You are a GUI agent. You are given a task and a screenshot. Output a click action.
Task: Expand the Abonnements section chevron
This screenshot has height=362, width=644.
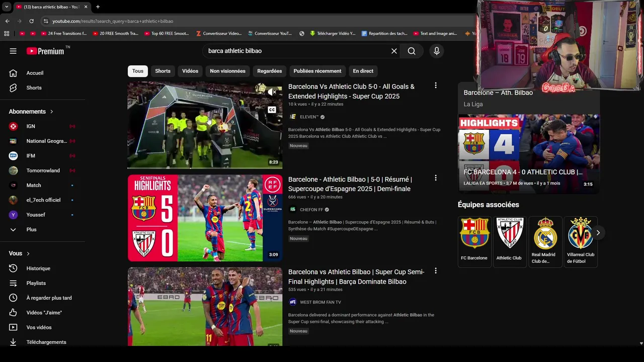point(51,112)
